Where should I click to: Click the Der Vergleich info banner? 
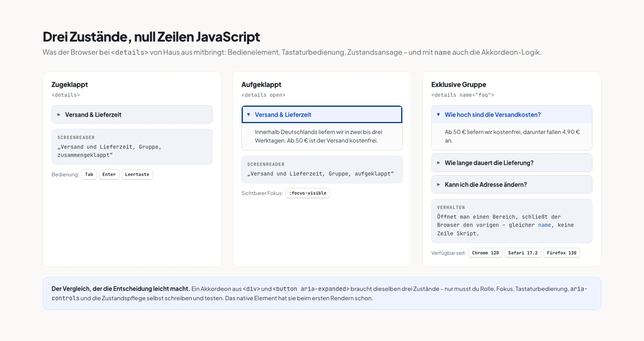tap(322, 293)
